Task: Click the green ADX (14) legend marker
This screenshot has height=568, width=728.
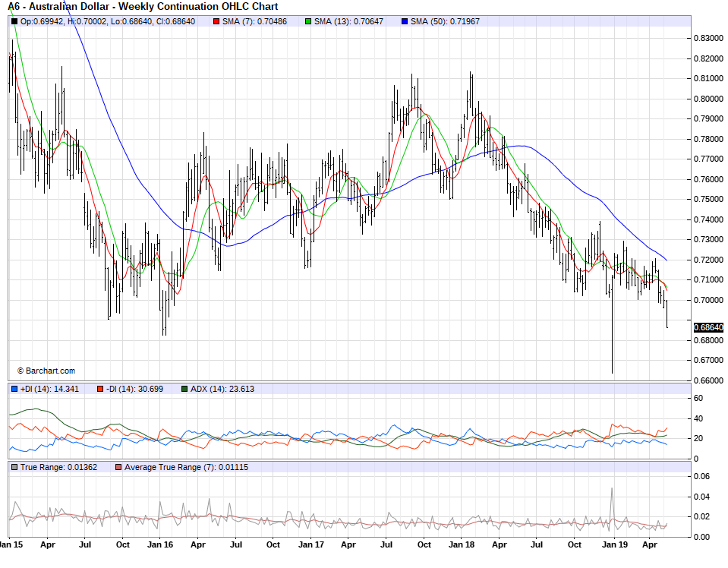Action: pos(184,389)
